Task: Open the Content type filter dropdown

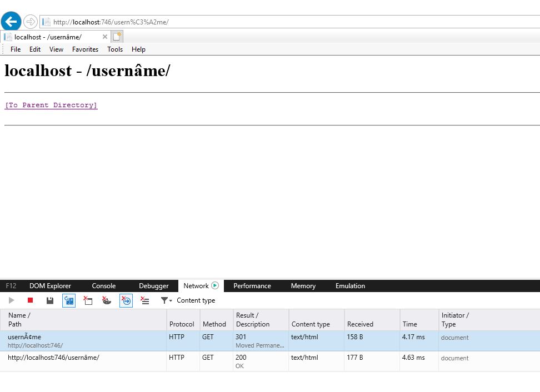Action: pos(188,300)
